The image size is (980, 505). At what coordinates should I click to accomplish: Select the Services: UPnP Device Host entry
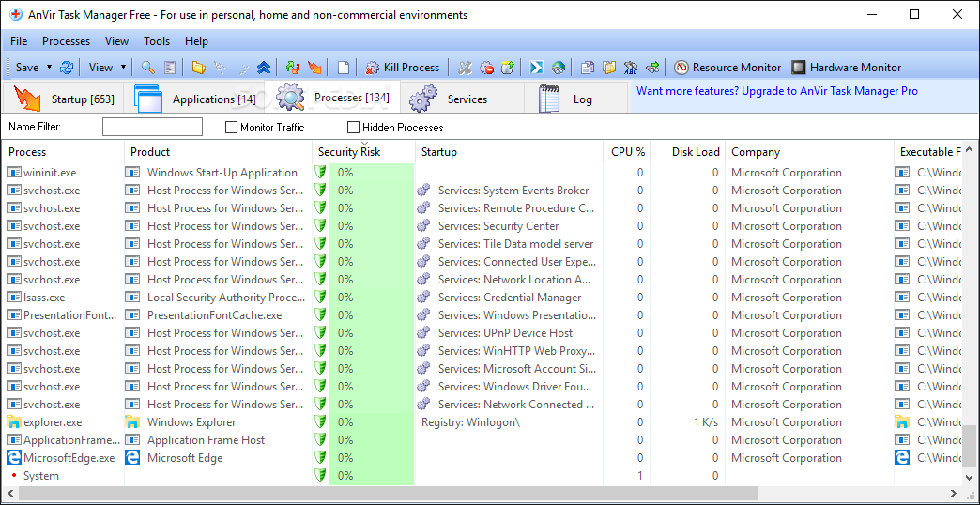506,333
